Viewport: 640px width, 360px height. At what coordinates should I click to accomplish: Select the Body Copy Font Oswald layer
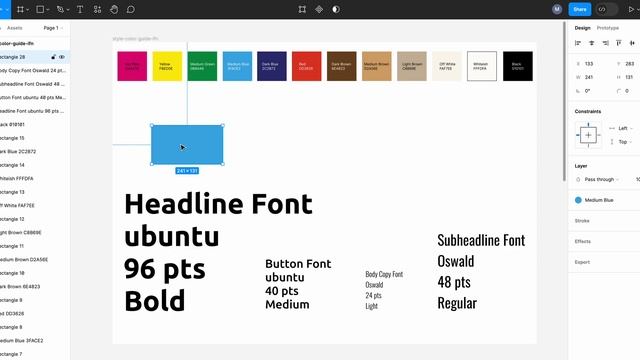(35, 71)
